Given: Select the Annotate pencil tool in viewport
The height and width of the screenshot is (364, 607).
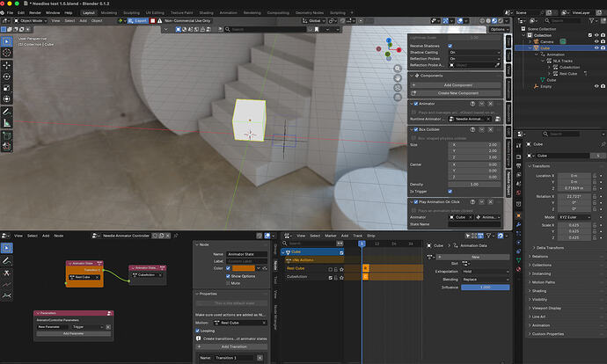Looking at the screenshot, I should 7,112.
